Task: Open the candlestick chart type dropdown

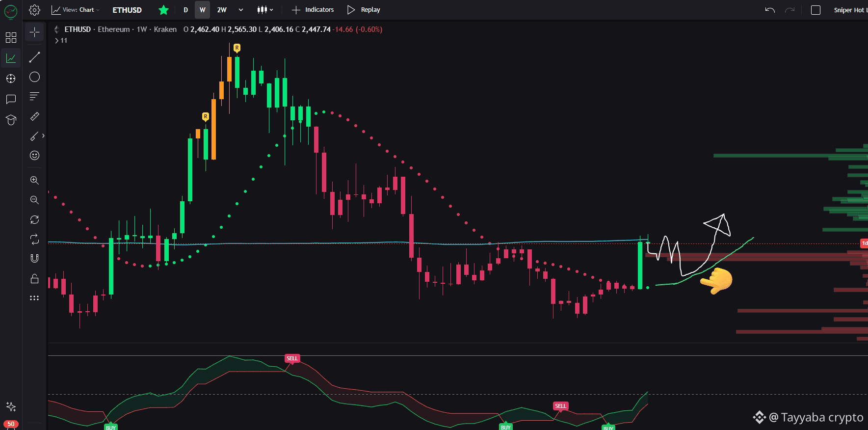Action: 265,10
